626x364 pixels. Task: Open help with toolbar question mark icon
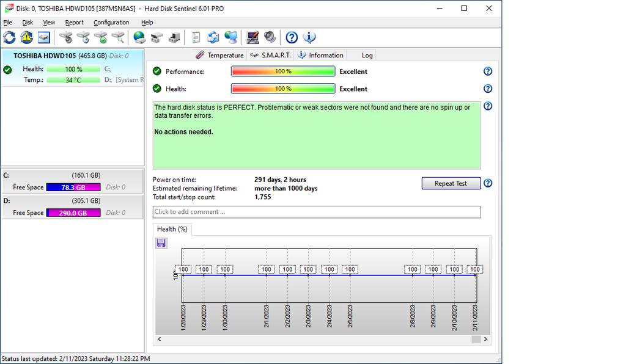click(x=292, y=37)
